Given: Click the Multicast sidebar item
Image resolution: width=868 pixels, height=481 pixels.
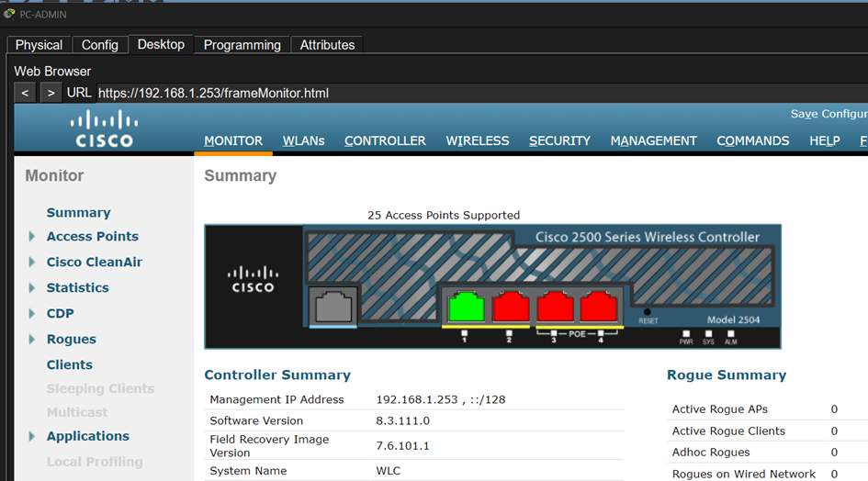Looking at the screenshot, I should coord(77,412).
